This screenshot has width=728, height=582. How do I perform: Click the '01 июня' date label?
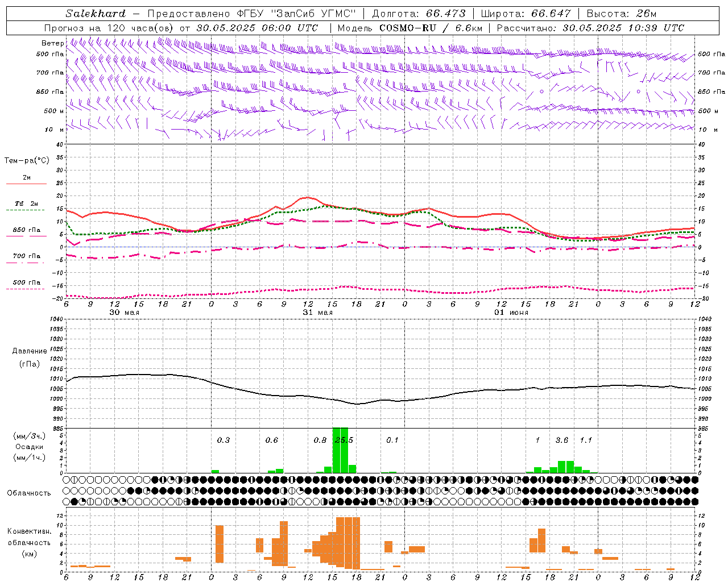[511, 313]
